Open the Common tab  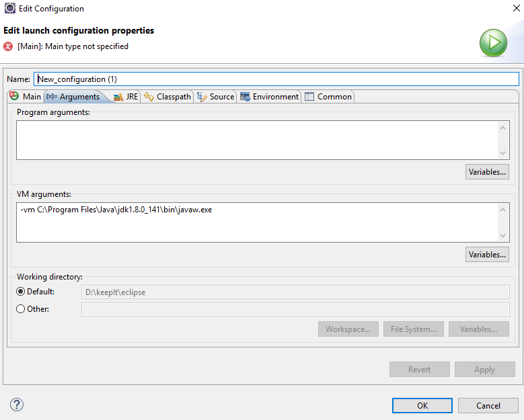point(328,97)
